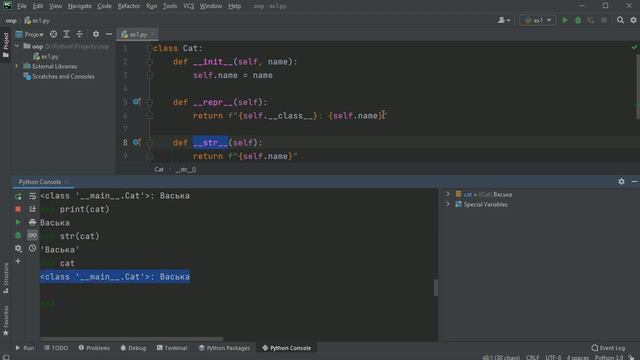Click the __str__ override gutter icon
The height and width of the screenshot is (360, 640).
pos(136,142)
